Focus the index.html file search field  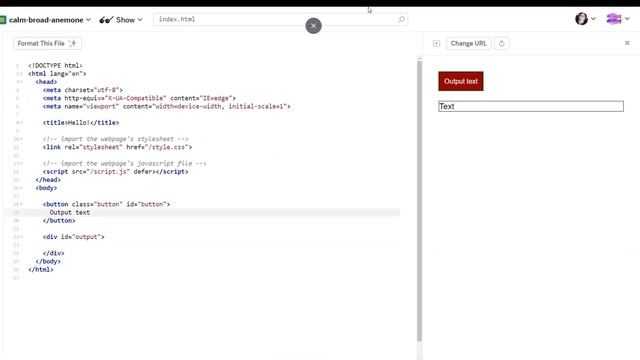pos(280,19)
